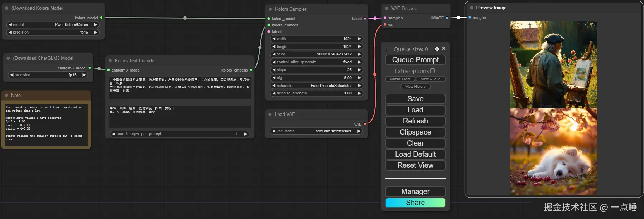Increase denoise_strength with right arrow
The height and width of the screenshot is (219, 644).
(359, 93)
